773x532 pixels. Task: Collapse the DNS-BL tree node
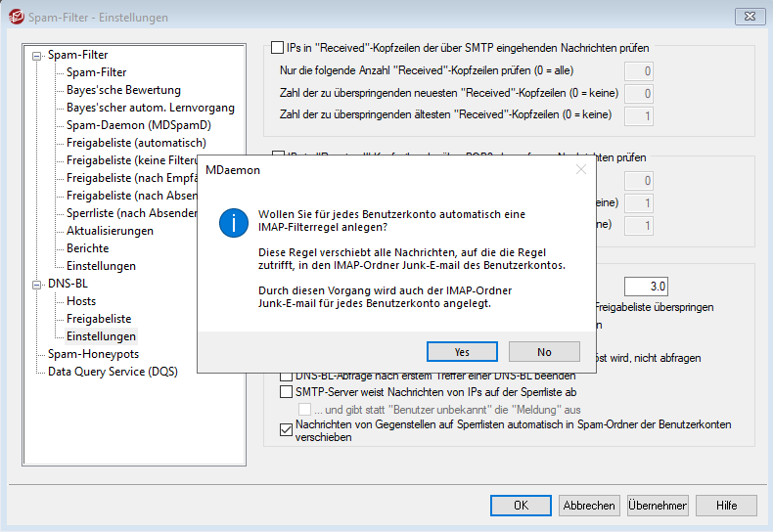pos(37,285)
